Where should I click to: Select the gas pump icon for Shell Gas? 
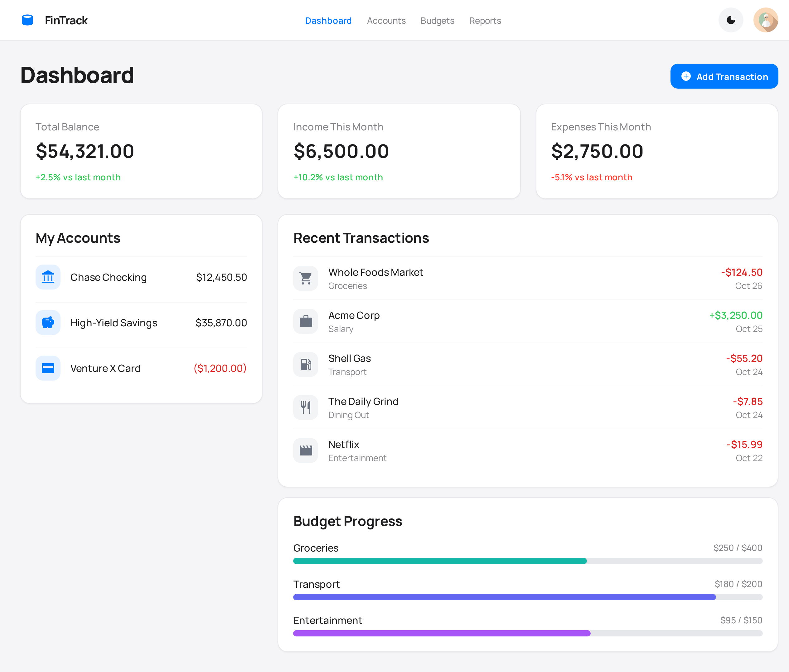(305, 364)
